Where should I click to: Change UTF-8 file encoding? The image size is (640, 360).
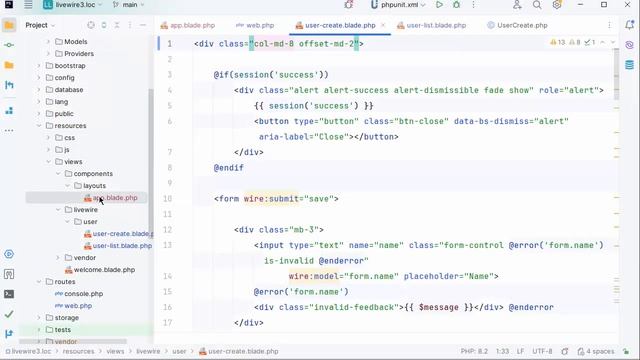542,351
